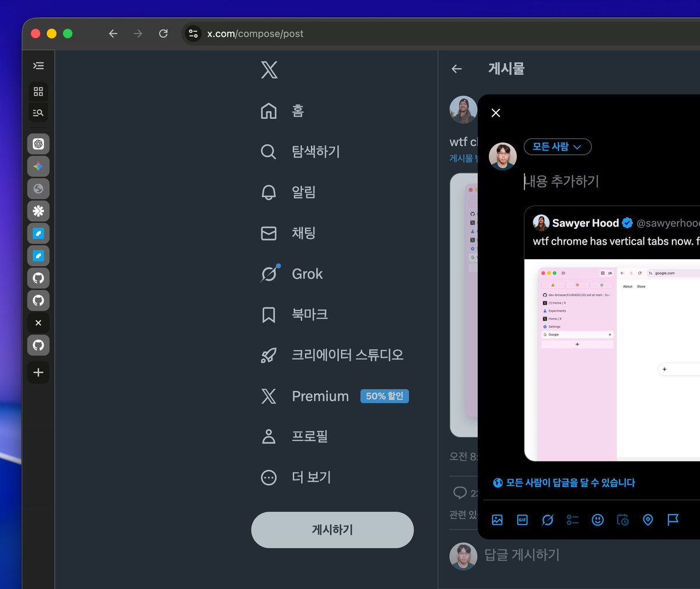Image resolution: width=700 pixels, height=589 pixels.
Task: Open 알림 notifications
Action: coord(302,192)
